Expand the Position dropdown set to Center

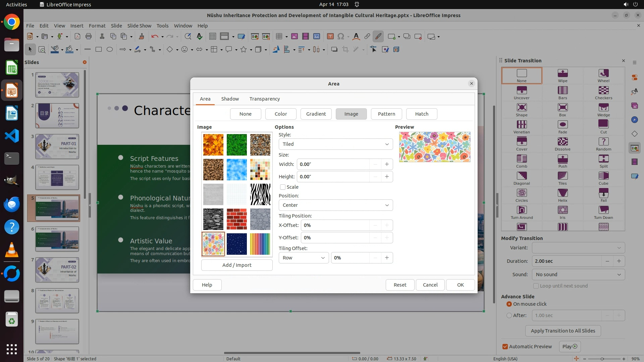pos(335,205)
